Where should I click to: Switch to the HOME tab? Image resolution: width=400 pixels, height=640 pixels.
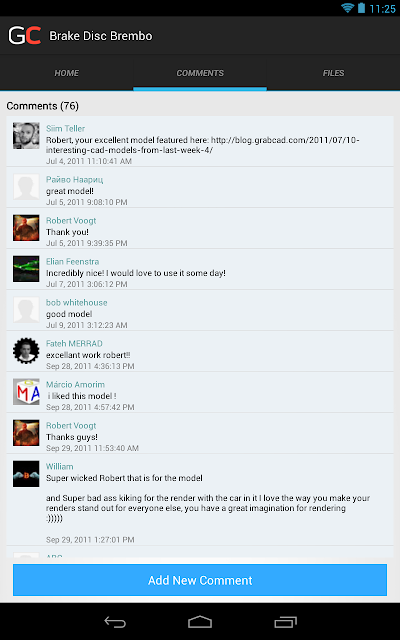[x=67, y=73]
